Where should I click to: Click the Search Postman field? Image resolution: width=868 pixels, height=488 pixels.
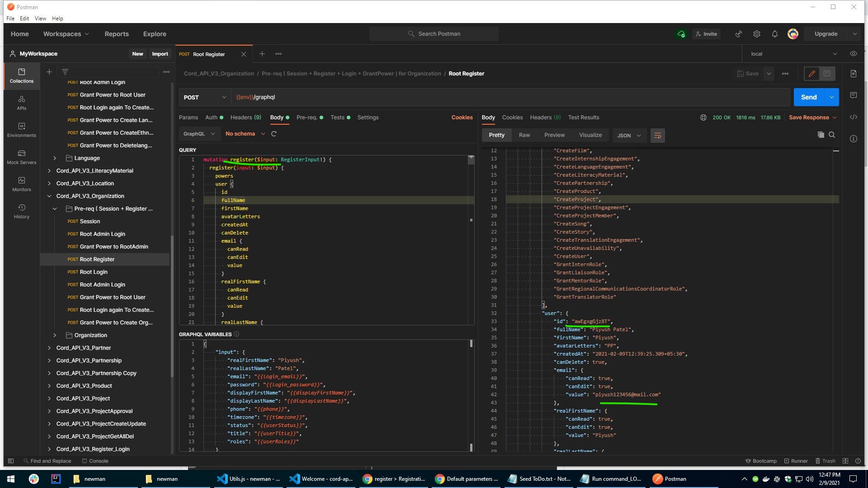(434, 34)
